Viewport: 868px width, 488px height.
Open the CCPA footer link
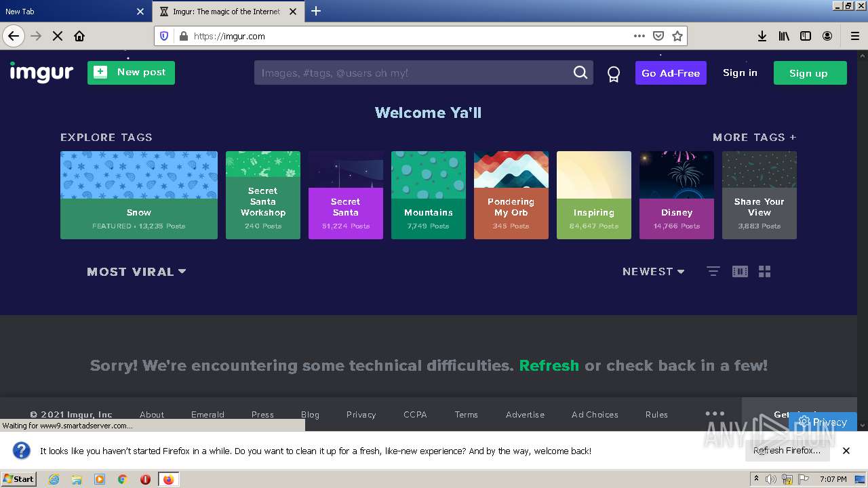[x=415, y=414]
